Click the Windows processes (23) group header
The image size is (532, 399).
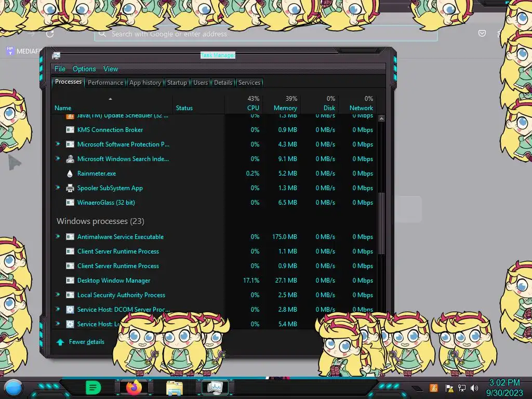pyautogui.click(x=100, y=221)
